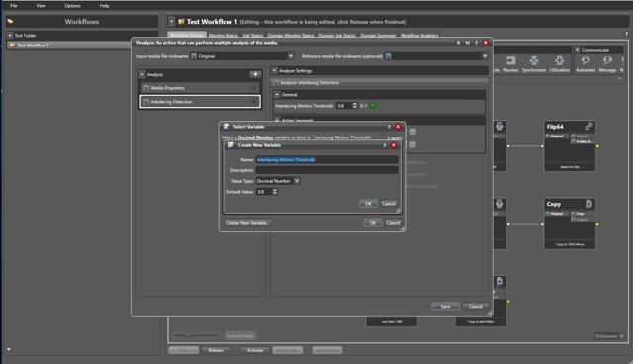Open Input media file nickname dropdown
Viewport: 633px width, 364px height.
(x=290, y=56)
